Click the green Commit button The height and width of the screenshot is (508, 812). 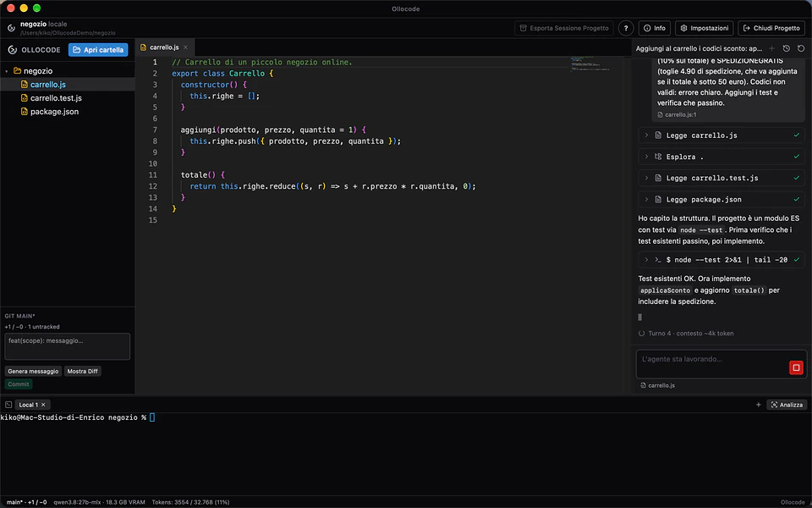(x=19, y=384)
